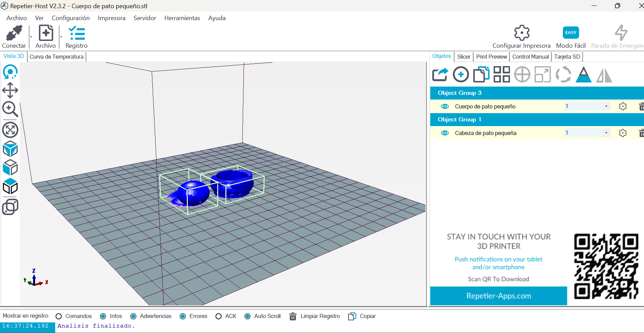Open the copies dropdown for Cuerpo de pato
This screenshot has height=333, width=644.
pos(606,106)
